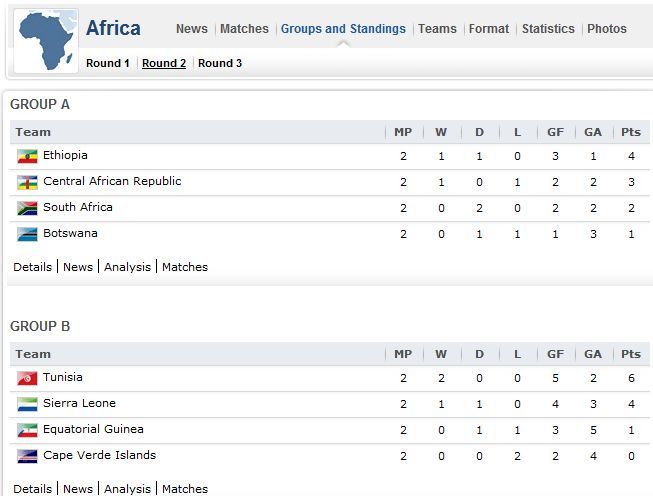Click the Cape Verde Islands flag icon
This screenshot has width=653, height=496.
pyautogui.click(x=27, y=456)
